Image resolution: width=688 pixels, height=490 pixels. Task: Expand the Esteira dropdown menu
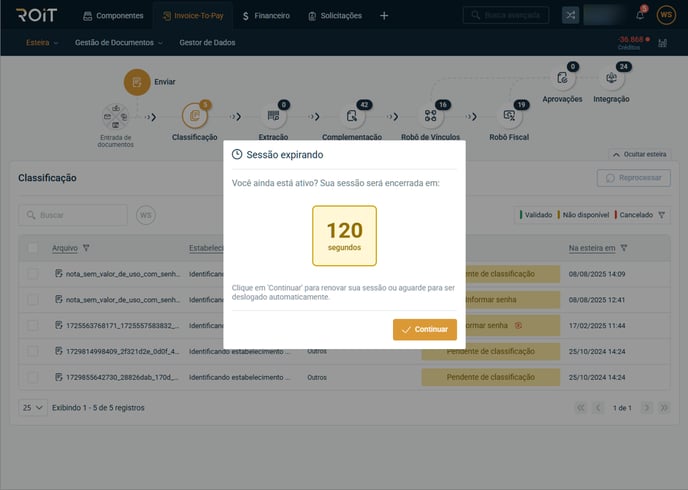click(42, 43)
